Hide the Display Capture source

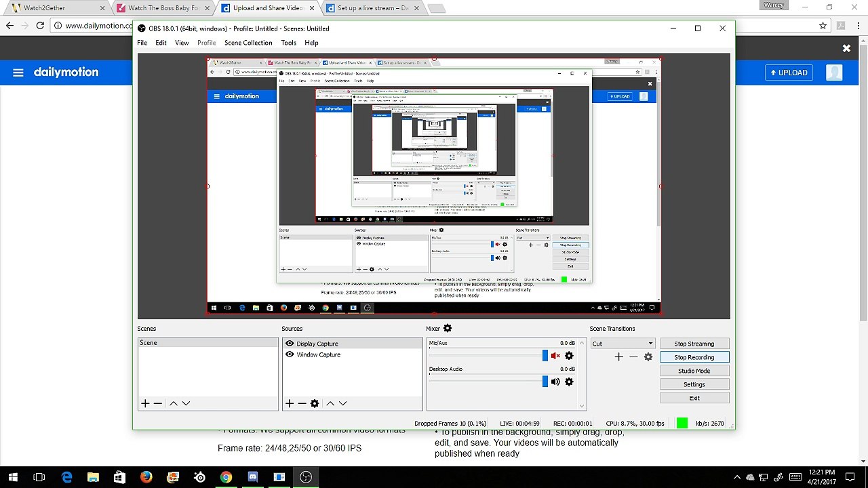coord(290,344)
